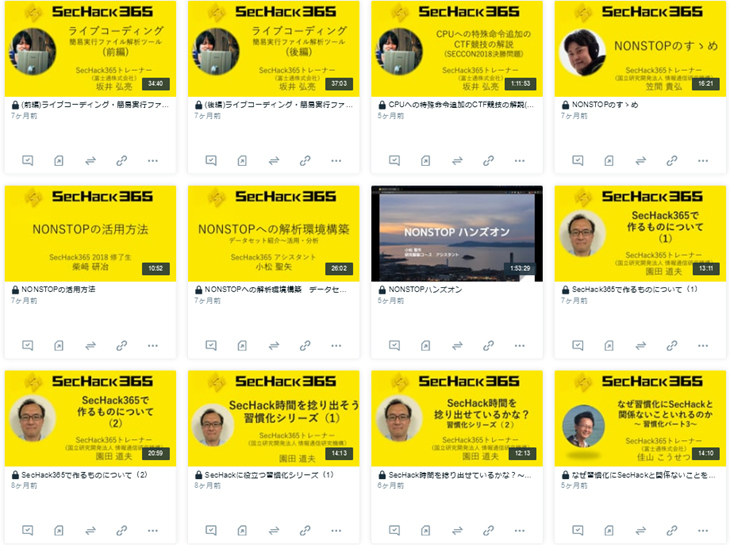The width and height of the screenshot is (730, 545).
Task: Click comment-check icon under (前編)ライブコーディング card
Action: (27, 161)
